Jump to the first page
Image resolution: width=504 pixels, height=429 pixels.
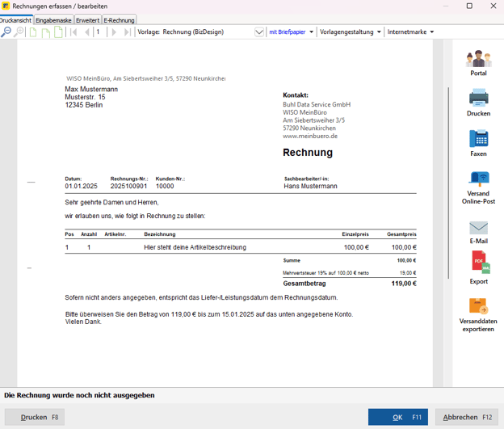click(x=74, y=32)
